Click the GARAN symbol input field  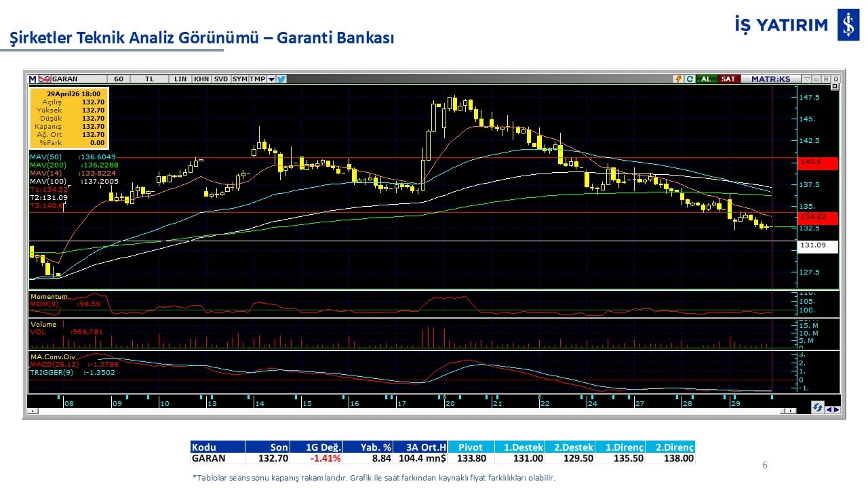[78, 79]
